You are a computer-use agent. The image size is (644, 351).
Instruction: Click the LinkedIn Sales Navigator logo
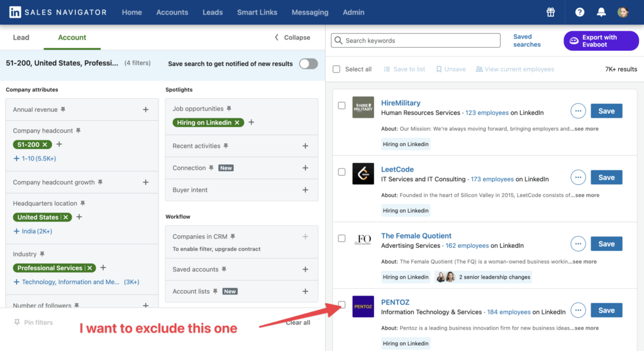[x=58, y=13]
